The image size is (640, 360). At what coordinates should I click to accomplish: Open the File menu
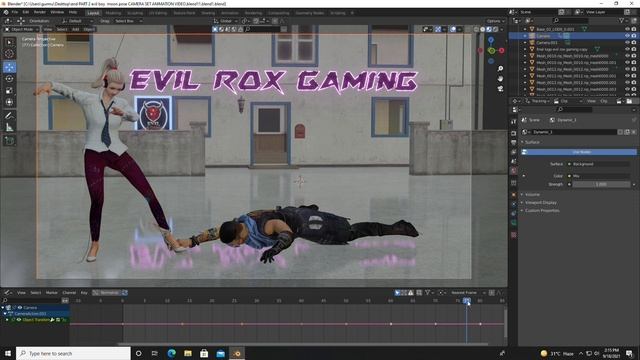point(15,12)
